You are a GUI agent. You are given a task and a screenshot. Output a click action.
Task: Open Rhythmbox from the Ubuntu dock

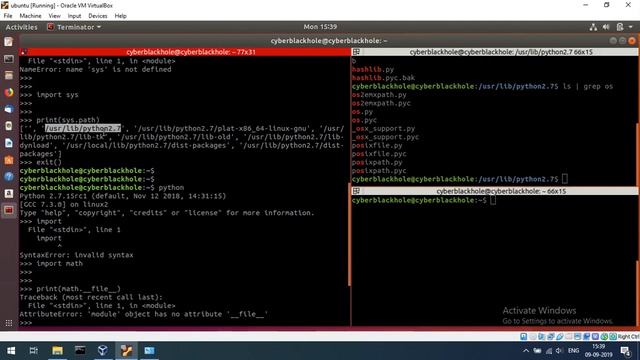[9, 126]
